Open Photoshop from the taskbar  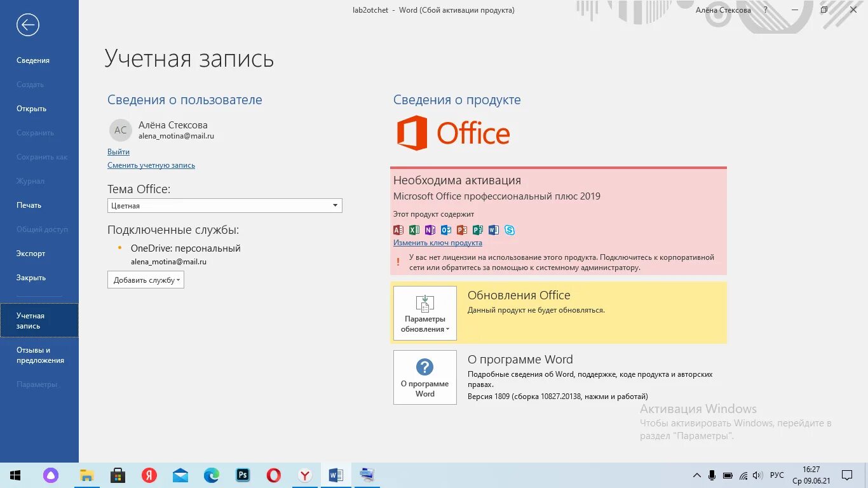[x=242, y=475]
